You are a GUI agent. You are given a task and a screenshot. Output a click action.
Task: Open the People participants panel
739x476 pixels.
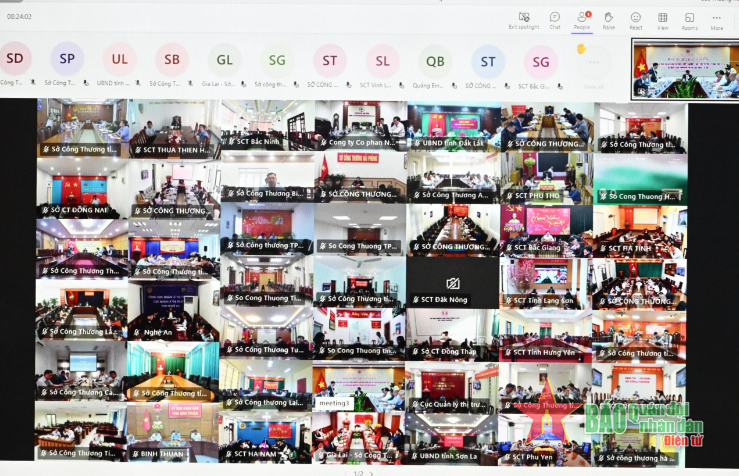click(x=582, y=20)
